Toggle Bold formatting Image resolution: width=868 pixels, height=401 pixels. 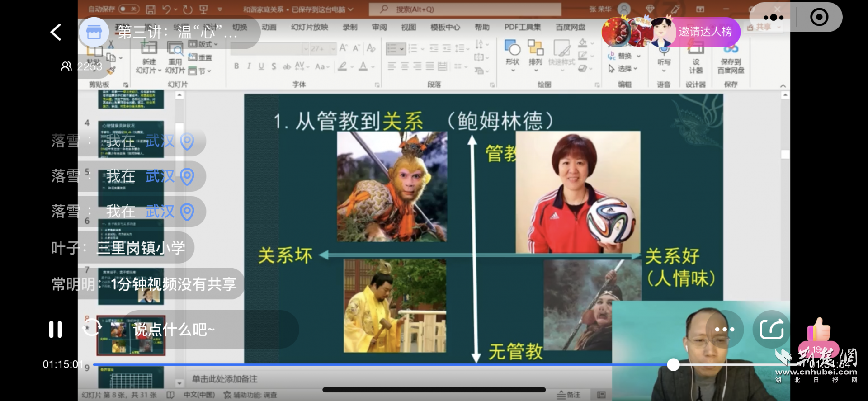236,66
